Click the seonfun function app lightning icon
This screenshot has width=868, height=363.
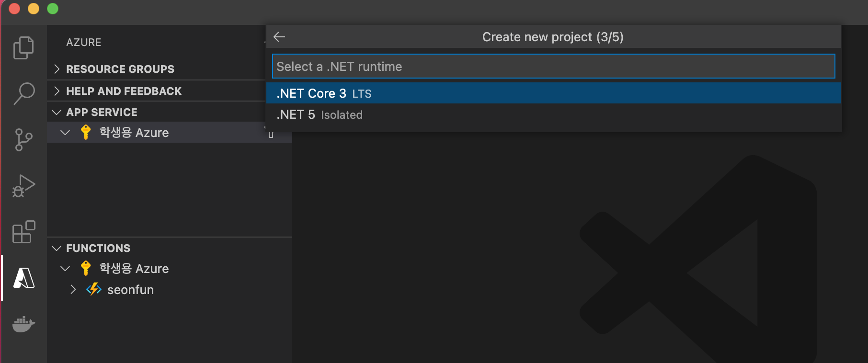pos(94,289)
